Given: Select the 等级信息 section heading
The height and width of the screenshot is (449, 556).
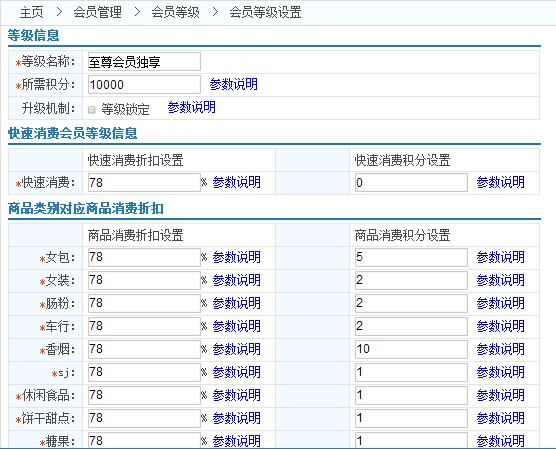Looking at the screenshot, I should pos(34,35).
